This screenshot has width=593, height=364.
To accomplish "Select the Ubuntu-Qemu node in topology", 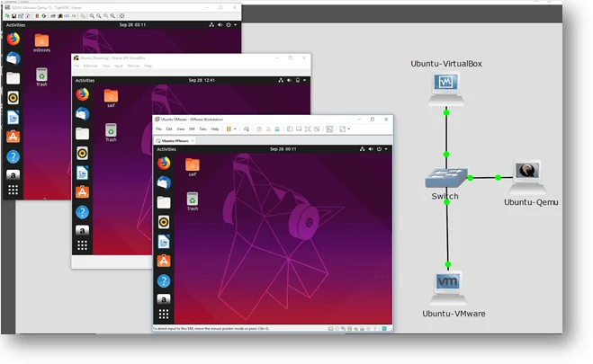I will pos(527,177).
